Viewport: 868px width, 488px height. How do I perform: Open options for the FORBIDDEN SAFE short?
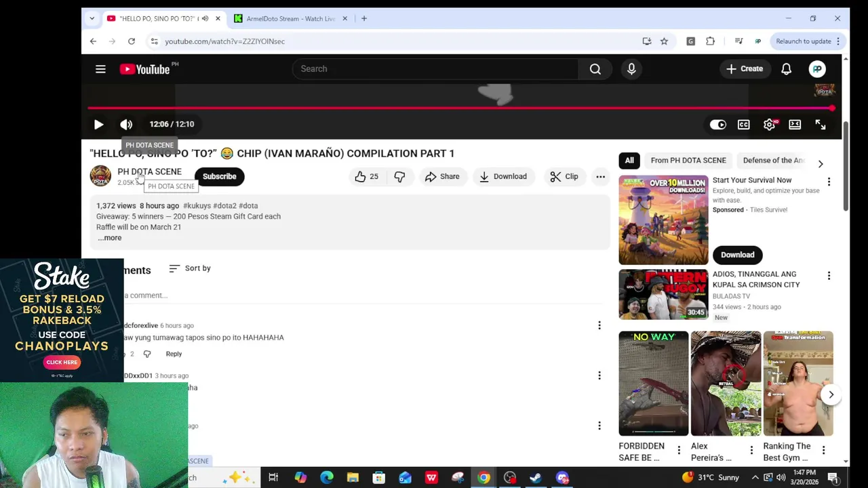(x=679, y=450)
